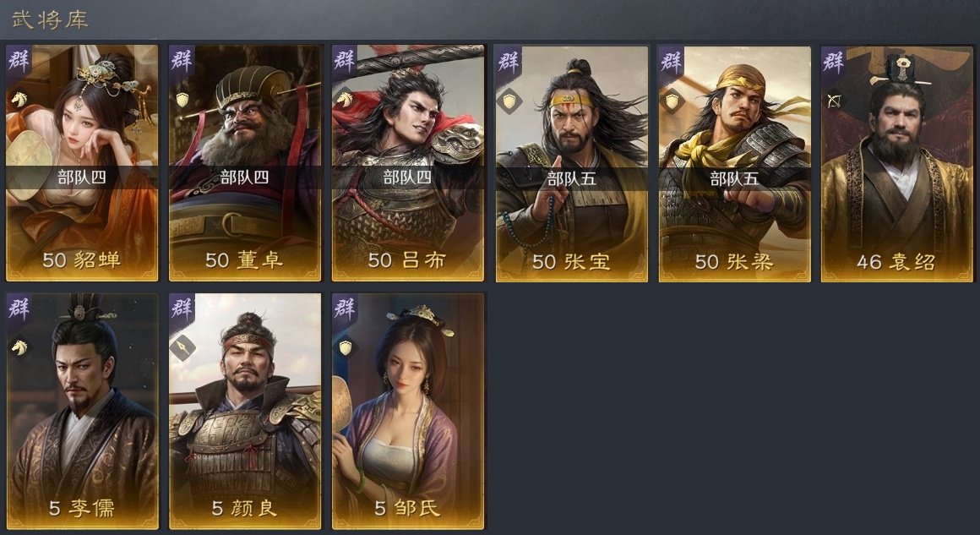Click the 群 faction badge on 貂蝉's card
This screenshot has width=980, height=535.
[19, 61]
